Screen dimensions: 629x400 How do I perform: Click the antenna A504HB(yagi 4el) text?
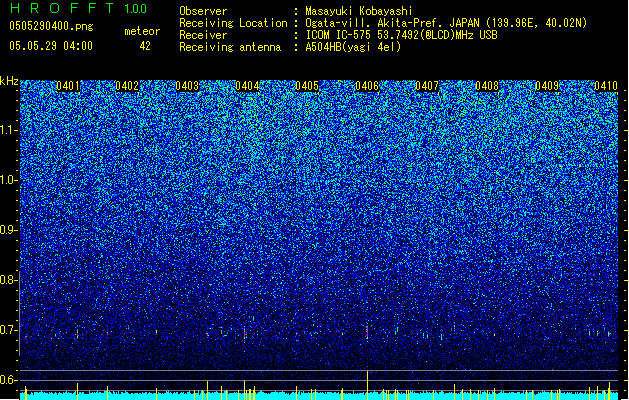pyautogui.click(x=353, y=47)
